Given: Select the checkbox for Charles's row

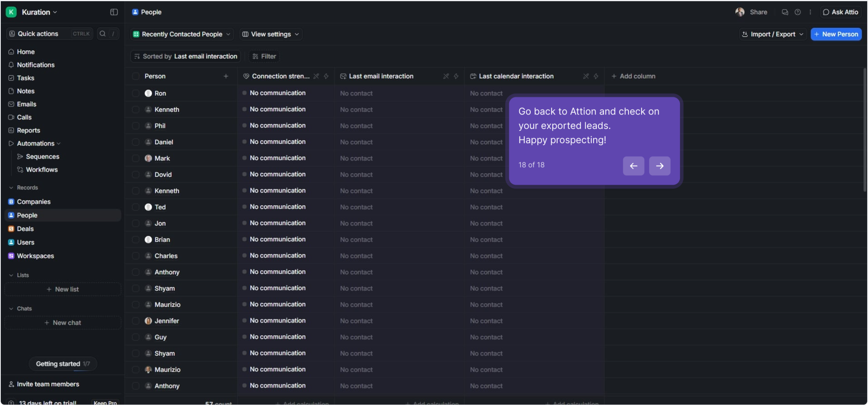Looking at the screenshot, I should [135, 256].
